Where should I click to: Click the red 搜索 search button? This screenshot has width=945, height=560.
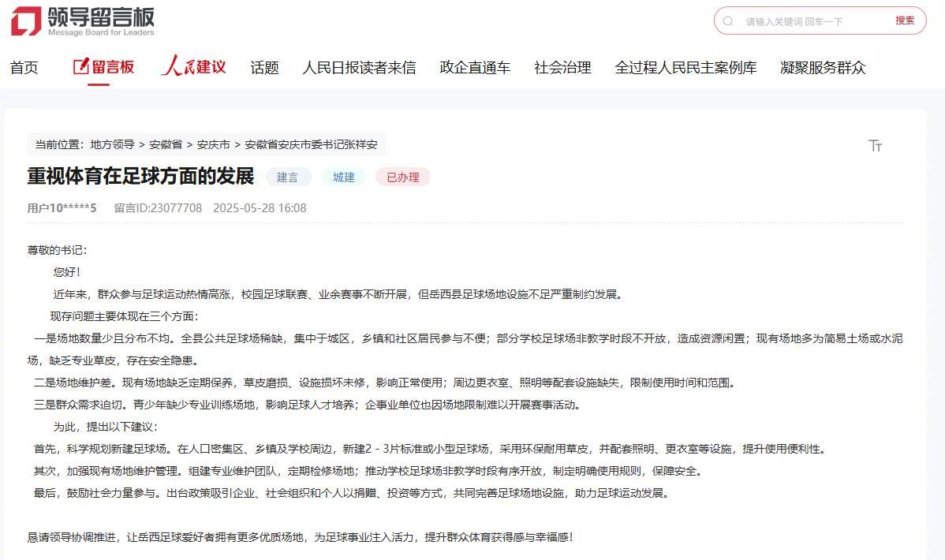[905, 21]
